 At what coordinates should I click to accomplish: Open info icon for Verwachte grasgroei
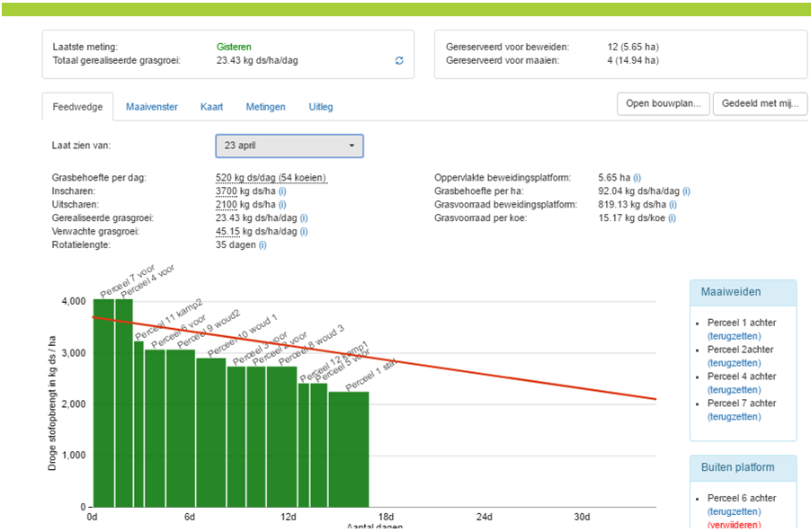[303, 232]
